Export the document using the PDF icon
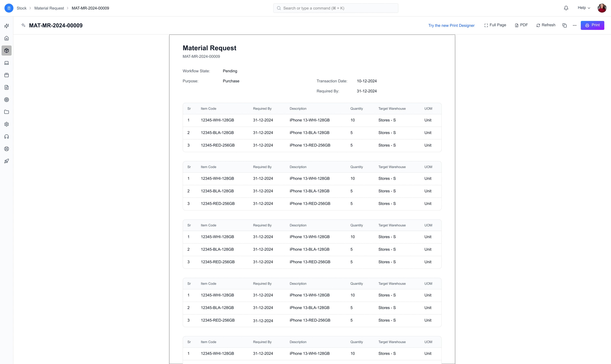Image resolution: width=611 pixels, height=364 pixels. click(521, 25)
